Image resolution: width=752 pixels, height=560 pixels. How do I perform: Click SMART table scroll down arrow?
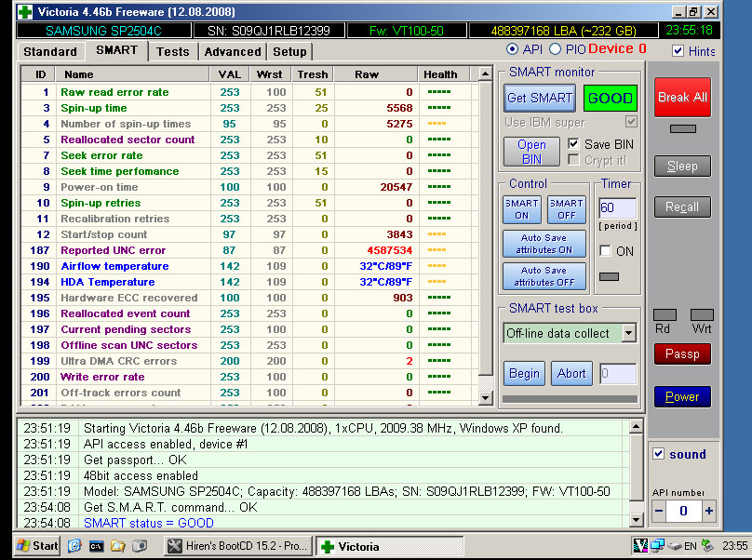click(x=485, y=397)
